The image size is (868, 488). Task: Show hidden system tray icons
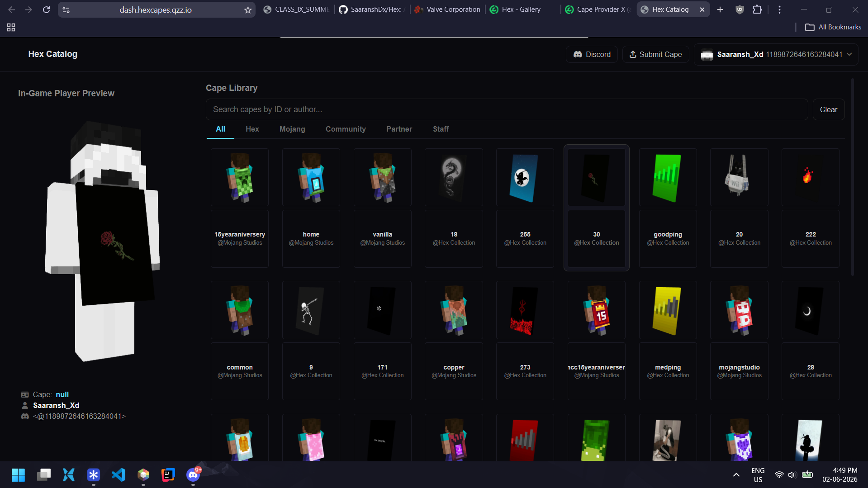pyautogui.click(x=736, y=475)
